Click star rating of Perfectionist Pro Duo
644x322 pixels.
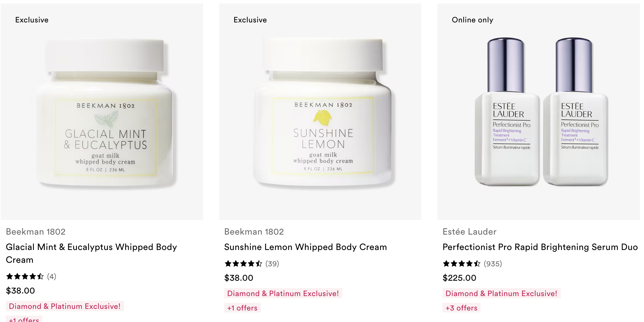click(462, 264)
